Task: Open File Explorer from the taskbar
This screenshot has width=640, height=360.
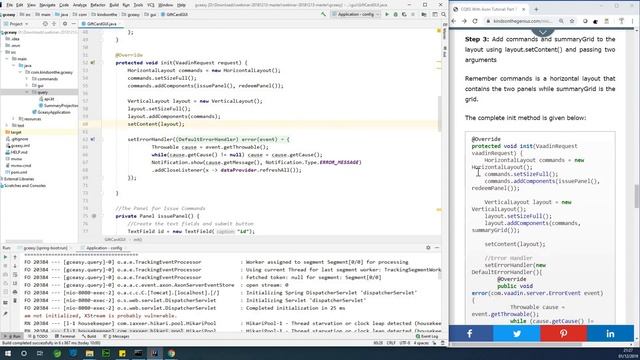Action: (x=89, y=353)
